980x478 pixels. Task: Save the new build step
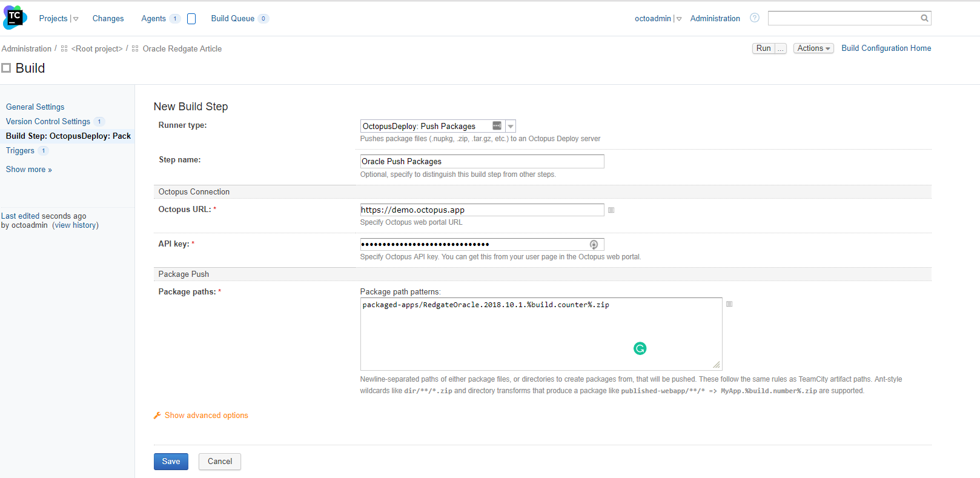[x=171, y=462]
